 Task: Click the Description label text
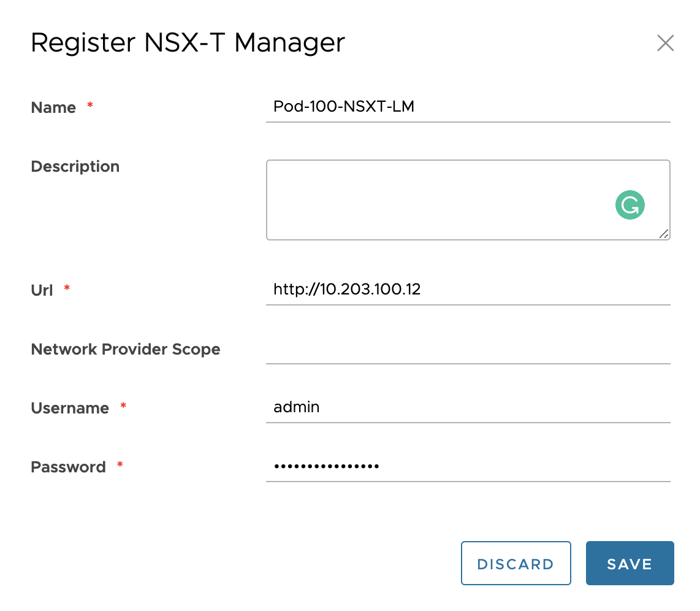75,167
